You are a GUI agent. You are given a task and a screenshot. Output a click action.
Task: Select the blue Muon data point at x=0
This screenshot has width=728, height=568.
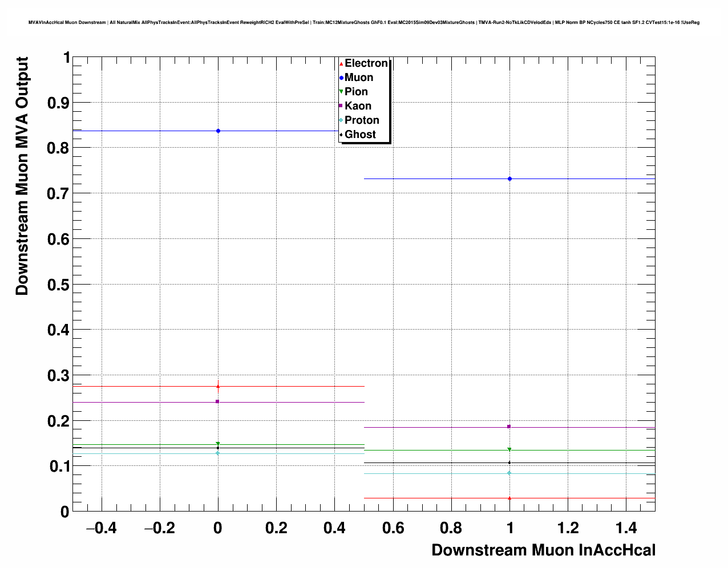pos(218,131)
